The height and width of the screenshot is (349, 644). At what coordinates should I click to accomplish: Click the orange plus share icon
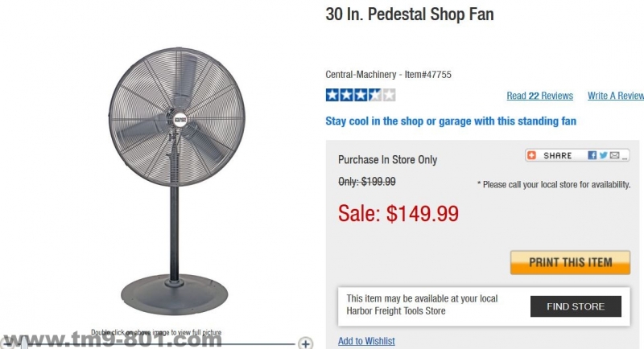531,155
